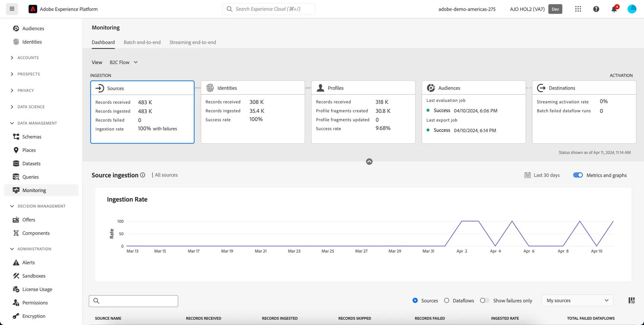
Task: Toggle Metrics and graphs switch
Action: 578,175
